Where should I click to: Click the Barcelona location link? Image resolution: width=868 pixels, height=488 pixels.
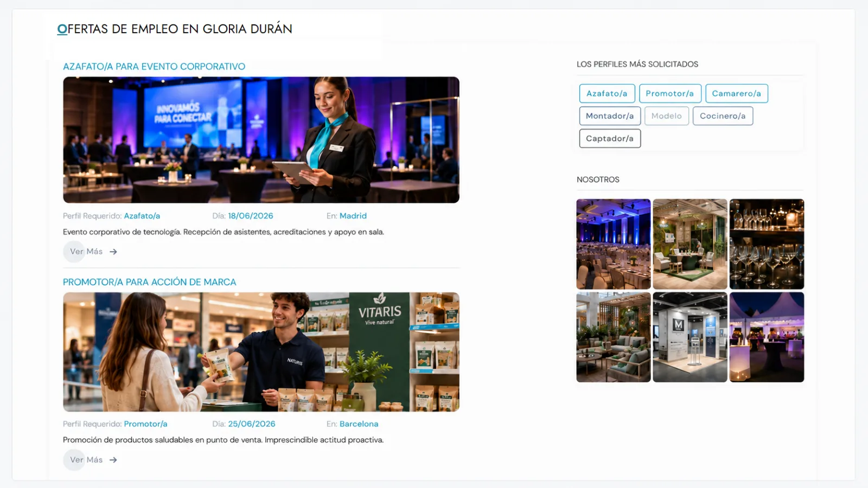tap(359, 424)
